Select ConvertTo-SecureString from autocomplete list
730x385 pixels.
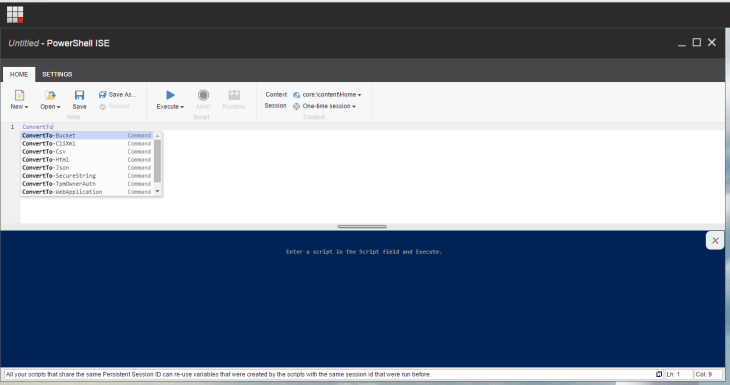point(87,176)
